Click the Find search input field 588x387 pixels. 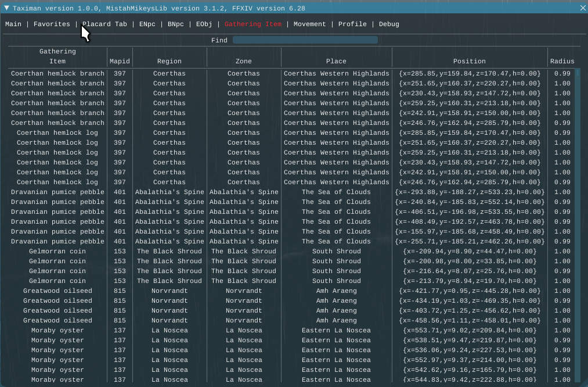click(x=305, y=40)
